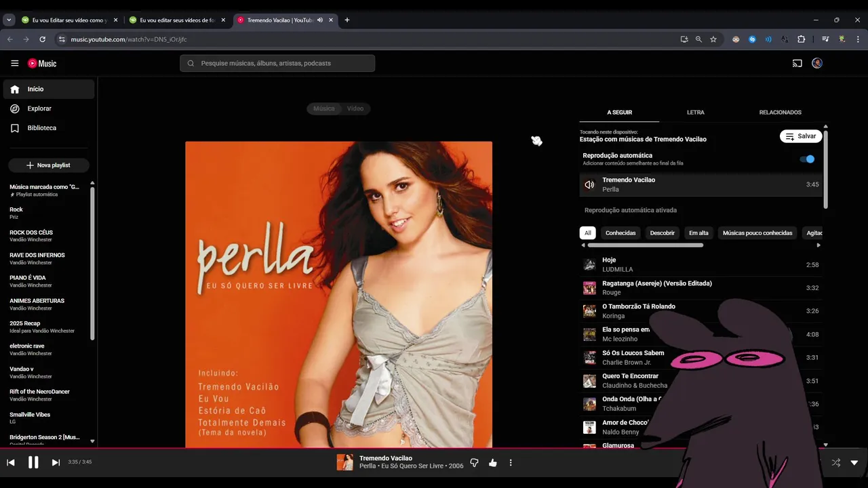Go to Biblioteca in sidebar

tap(49, 128)
